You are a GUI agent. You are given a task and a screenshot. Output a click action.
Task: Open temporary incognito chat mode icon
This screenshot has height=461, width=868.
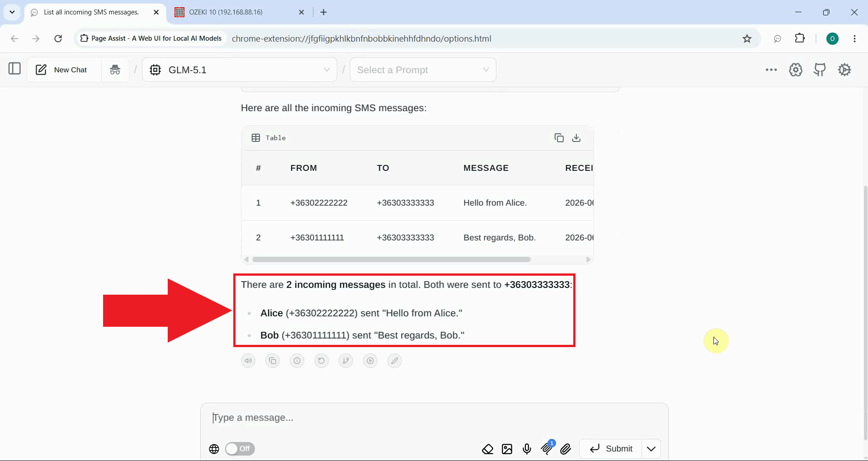tap(115, 70)
